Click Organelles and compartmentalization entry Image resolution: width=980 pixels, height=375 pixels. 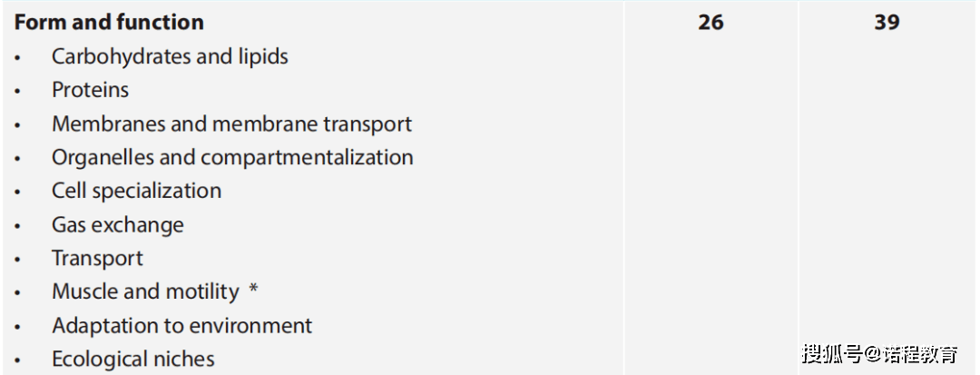pos(232,157)
